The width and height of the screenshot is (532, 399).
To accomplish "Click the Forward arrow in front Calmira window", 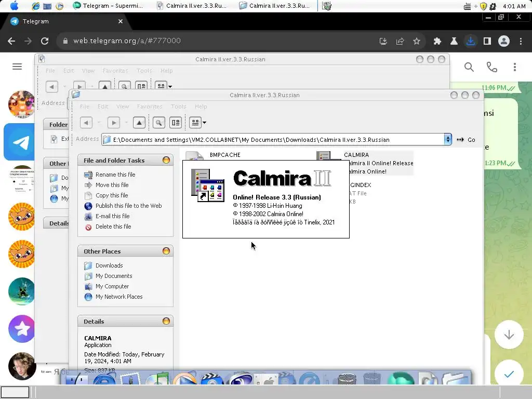I will 113,123.
